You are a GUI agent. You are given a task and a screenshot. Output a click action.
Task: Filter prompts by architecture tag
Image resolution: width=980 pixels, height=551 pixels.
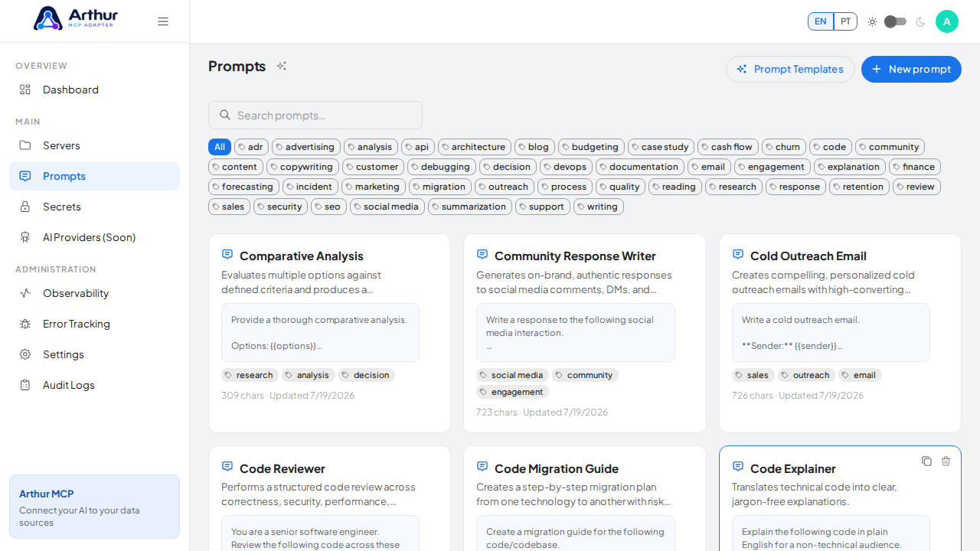(475, 147)
